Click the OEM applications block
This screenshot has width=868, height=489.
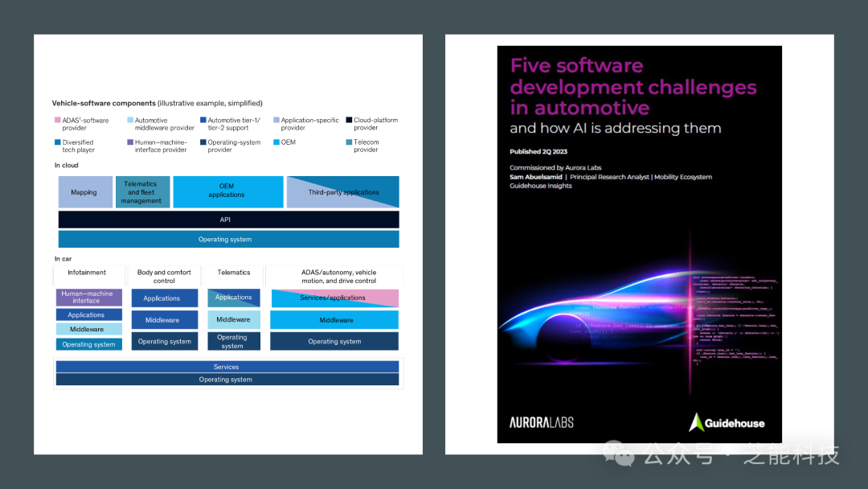pyautogui.click(x=228, y=192)
